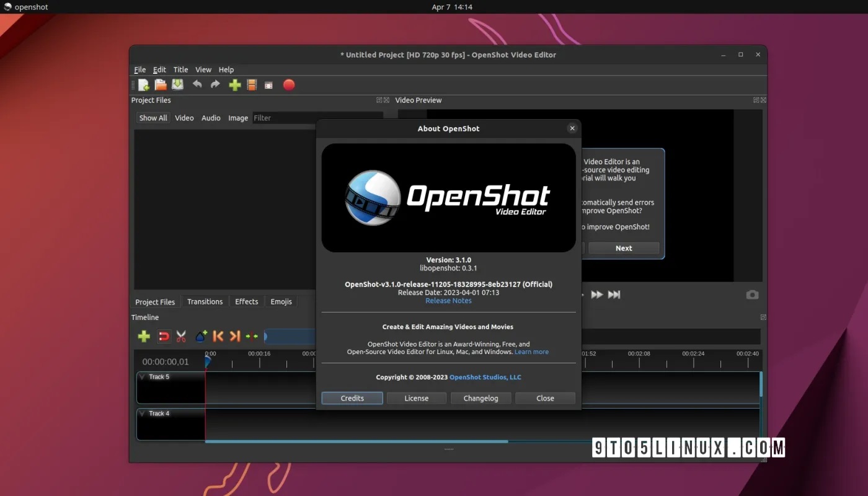The height and width of the screenshot is (496, 868).
Task: Click the Credits button
Action: click(352, 398)
